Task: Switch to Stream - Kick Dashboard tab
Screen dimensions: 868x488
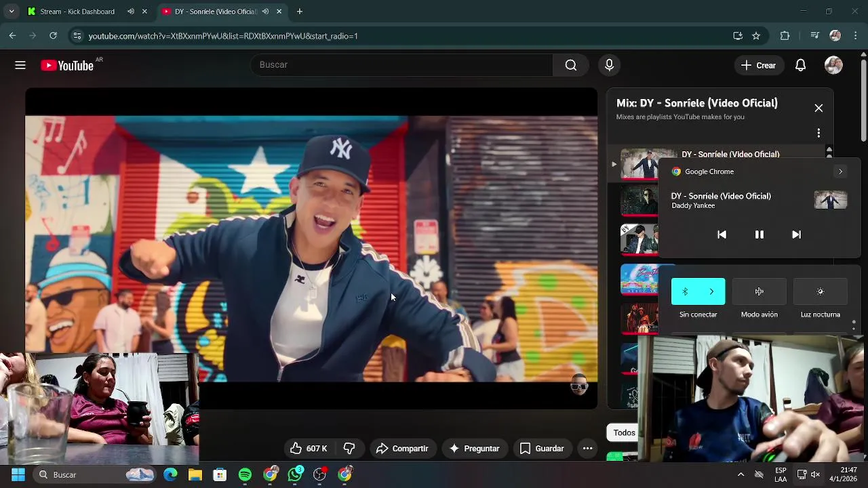Action: (77, 12)
